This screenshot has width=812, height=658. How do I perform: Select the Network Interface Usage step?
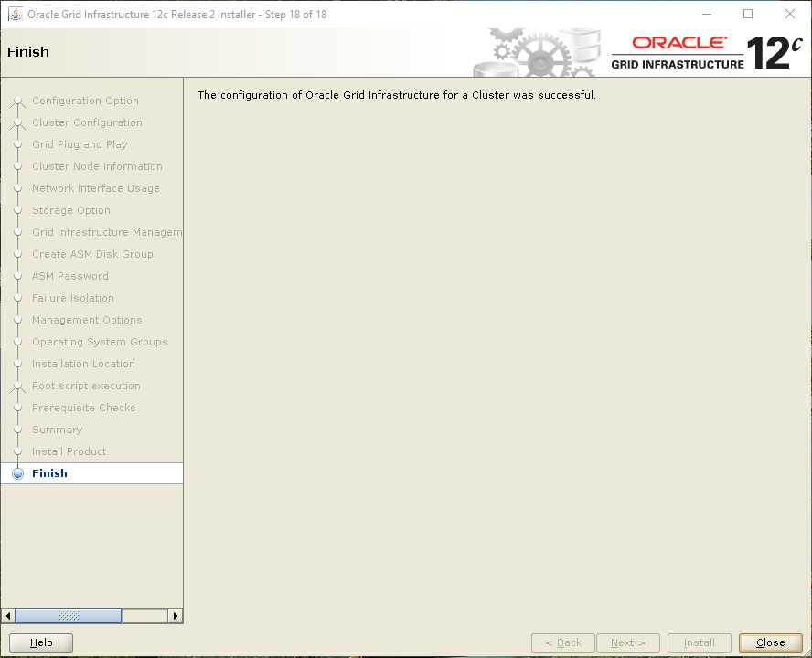pyautogui.click(x=95, y=188)
